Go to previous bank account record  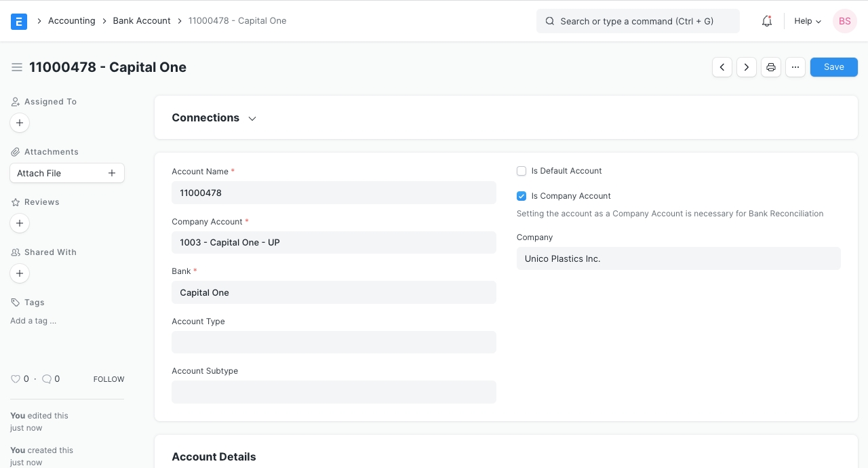[x=722, y=67]
